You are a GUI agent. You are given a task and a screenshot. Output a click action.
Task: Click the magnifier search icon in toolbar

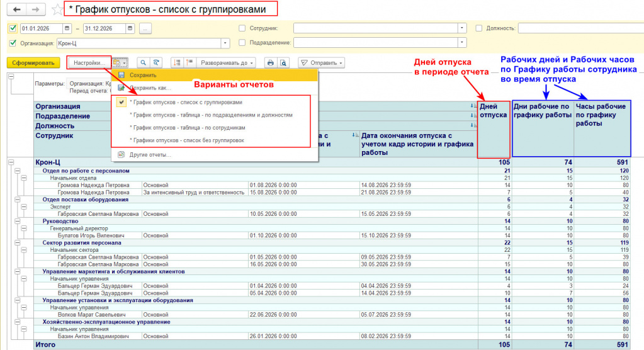tap(144, 63)
